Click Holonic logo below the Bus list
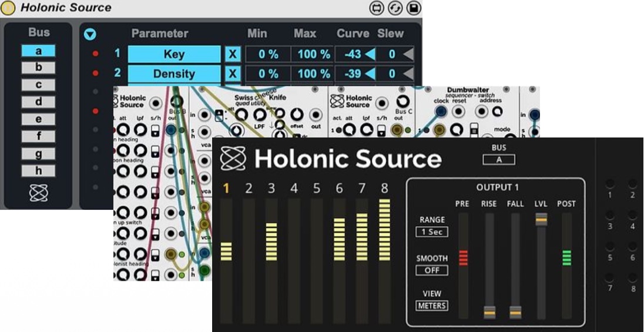This screenshot has height=332, width=644. [39, 193]
